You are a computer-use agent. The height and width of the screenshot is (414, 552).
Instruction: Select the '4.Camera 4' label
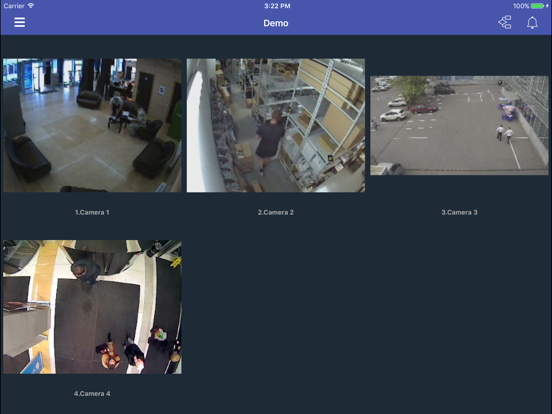pyautogui.click(x=92, y=394)
